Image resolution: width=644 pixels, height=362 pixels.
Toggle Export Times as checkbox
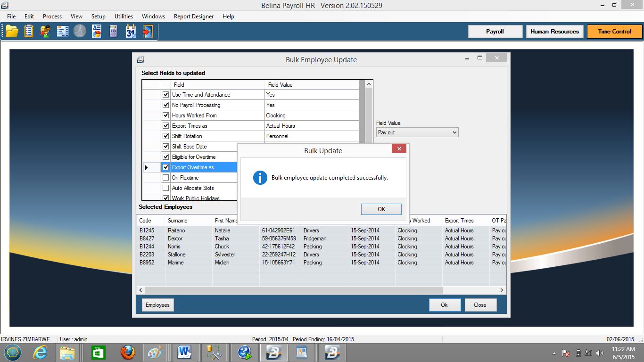[165, 126]
